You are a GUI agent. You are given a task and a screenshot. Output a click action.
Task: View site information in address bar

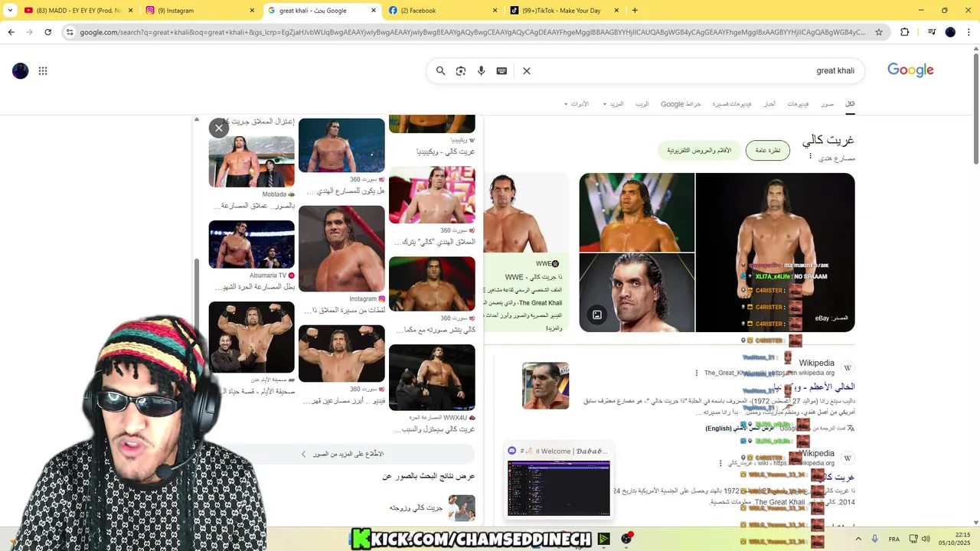(70, 32)
